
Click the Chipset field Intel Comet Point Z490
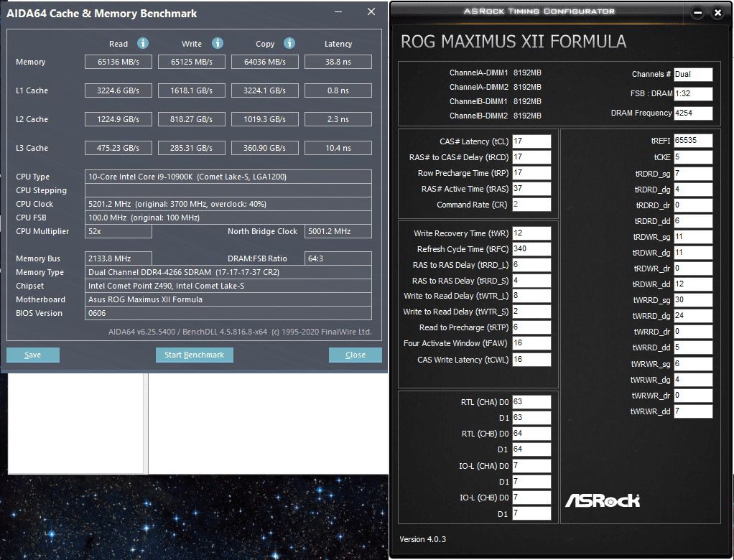pyautogui.click(x=228, y=286)
